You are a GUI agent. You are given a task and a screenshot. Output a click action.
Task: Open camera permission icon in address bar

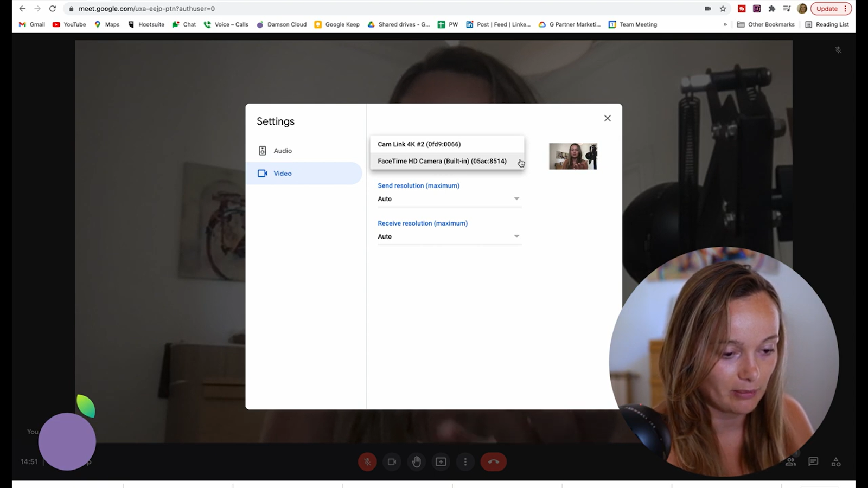[708, 9]
